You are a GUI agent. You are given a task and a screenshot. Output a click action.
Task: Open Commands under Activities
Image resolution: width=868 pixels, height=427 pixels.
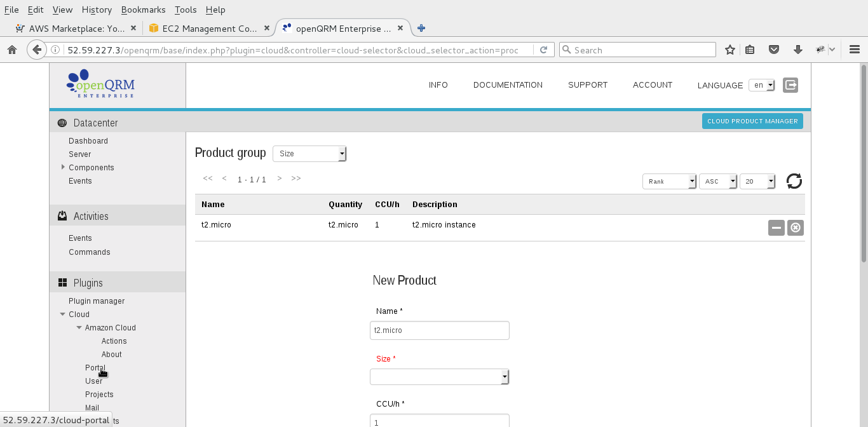90,252
